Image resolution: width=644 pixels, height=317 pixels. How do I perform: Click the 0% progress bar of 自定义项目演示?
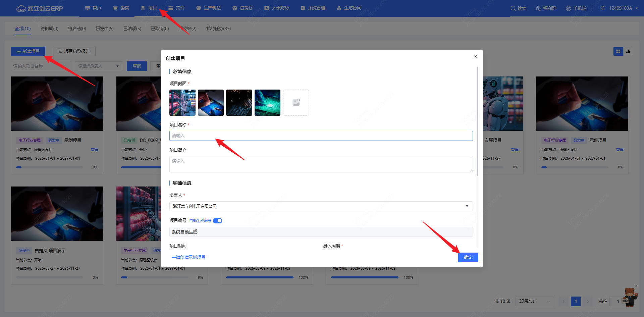point(50,277)
